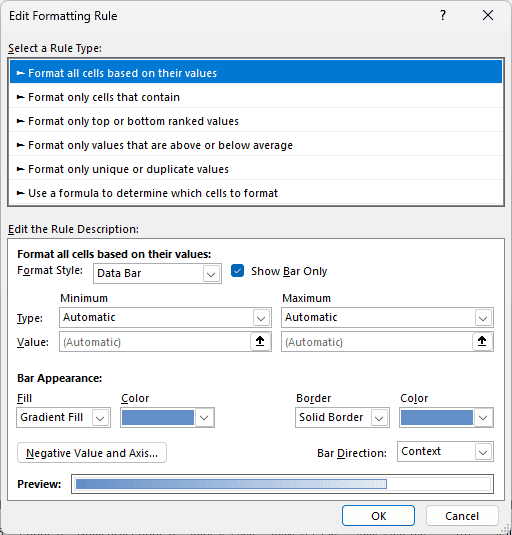Open the Border Color dropdown arrow

[483, 417]
